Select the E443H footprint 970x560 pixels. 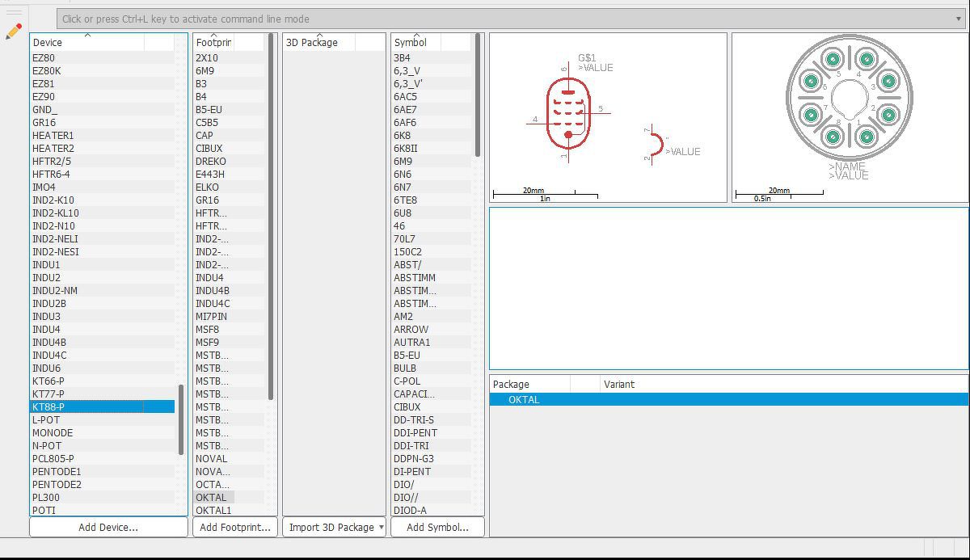229,174
